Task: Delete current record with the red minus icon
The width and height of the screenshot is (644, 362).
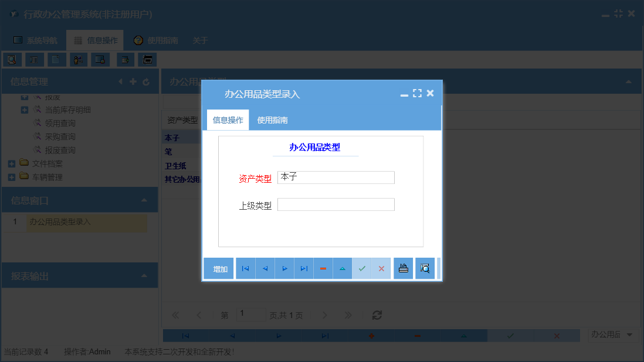Action: (x=323, y=268)
